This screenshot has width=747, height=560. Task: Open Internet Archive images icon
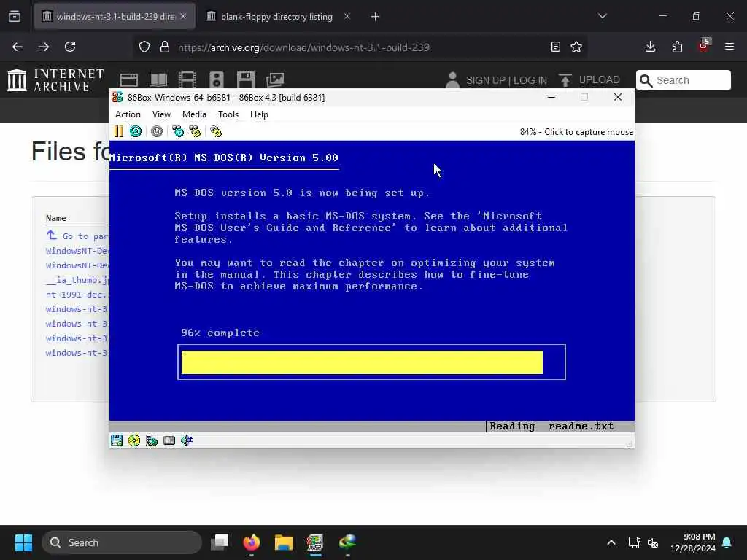[275, 80]
